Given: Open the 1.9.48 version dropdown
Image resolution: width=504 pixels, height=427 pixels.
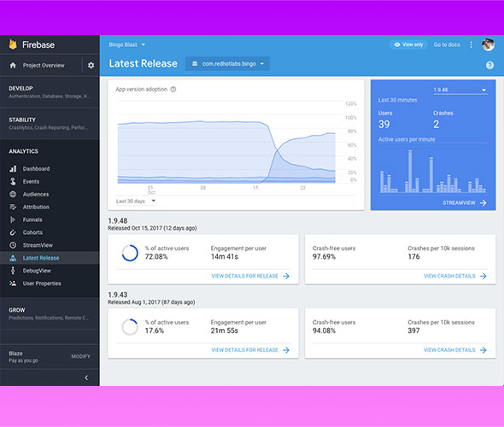Looking at the screenshot, I should tap(460, 90).
